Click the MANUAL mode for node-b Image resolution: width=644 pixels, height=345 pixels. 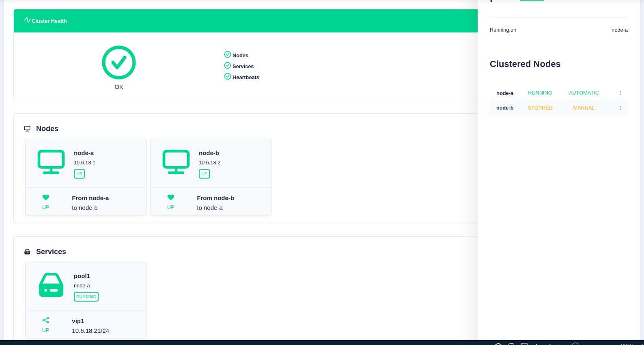(584, 108)
